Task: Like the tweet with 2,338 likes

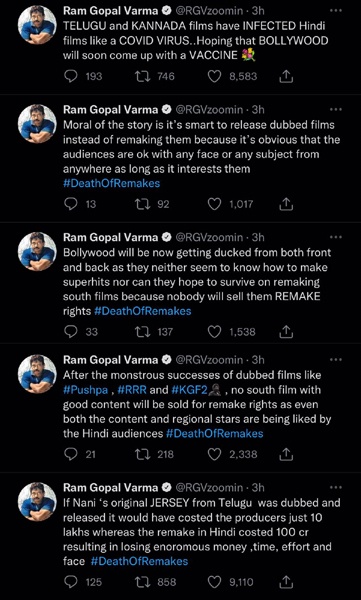Action: pyautogui.click(x=214, y=454)
